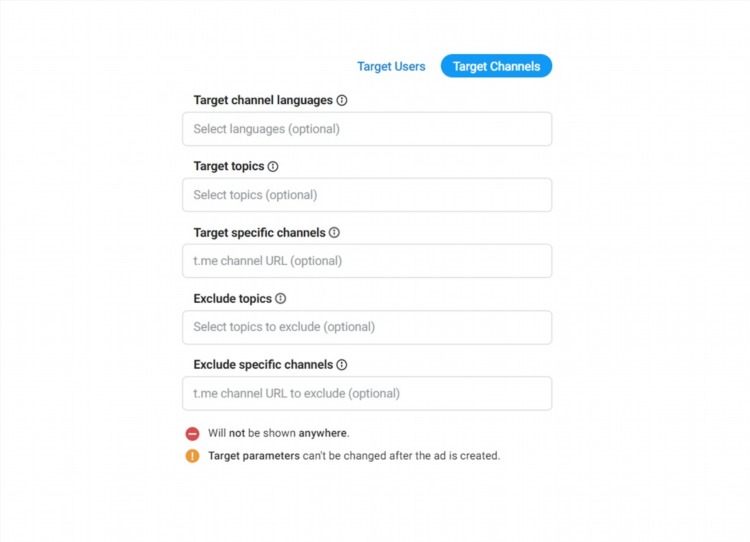Show info tooltip for Target specific channels
The width and height of the screenshot is (750, 542).
click(x=334, y=232)
